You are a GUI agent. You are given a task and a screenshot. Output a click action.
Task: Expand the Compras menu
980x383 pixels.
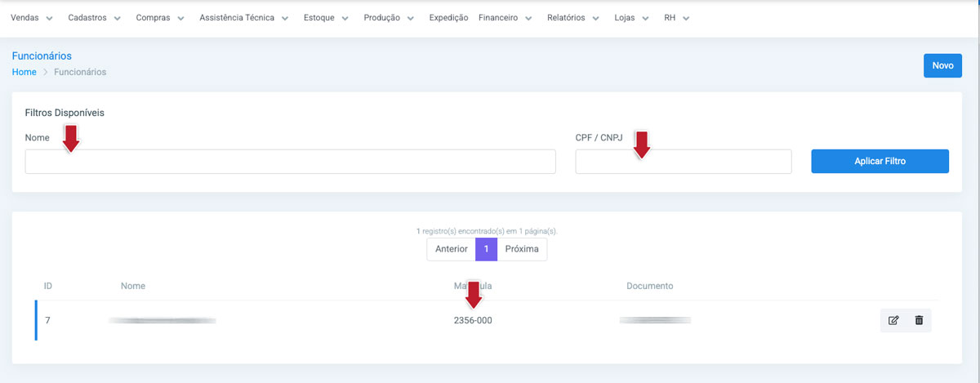tap(159, 18)
